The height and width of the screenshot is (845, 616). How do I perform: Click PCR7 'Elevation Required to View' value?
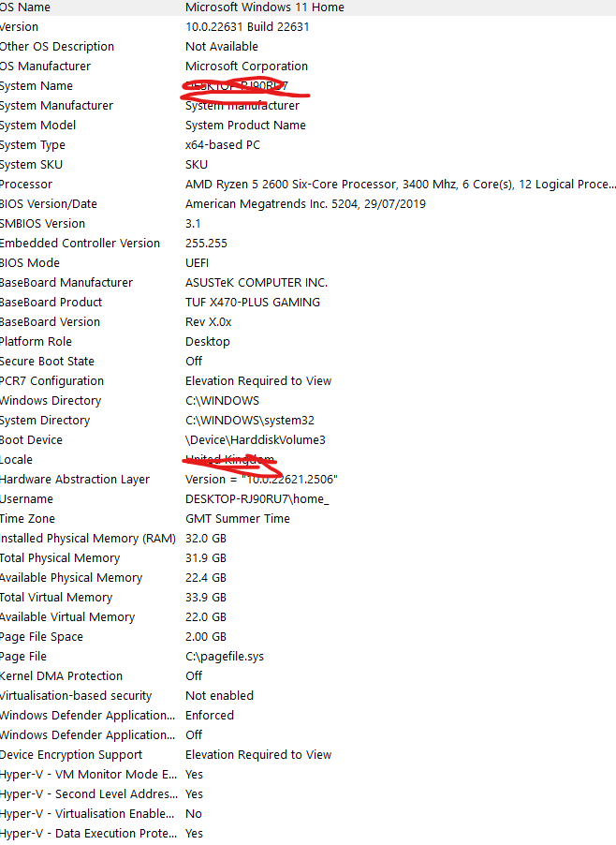258,381
